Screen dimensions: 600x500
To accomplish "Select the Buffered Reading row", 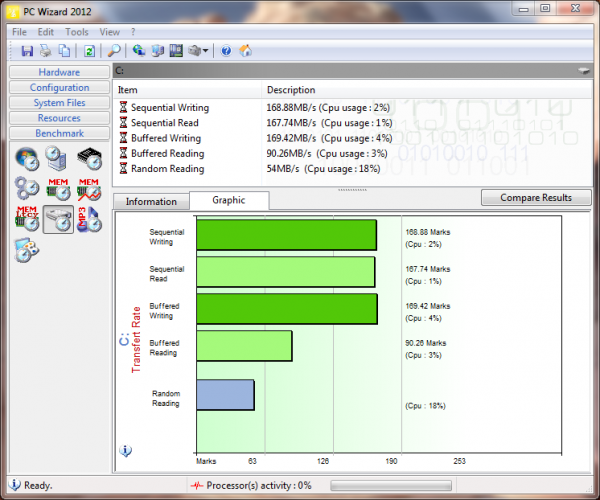I will [x=352, y=153].
